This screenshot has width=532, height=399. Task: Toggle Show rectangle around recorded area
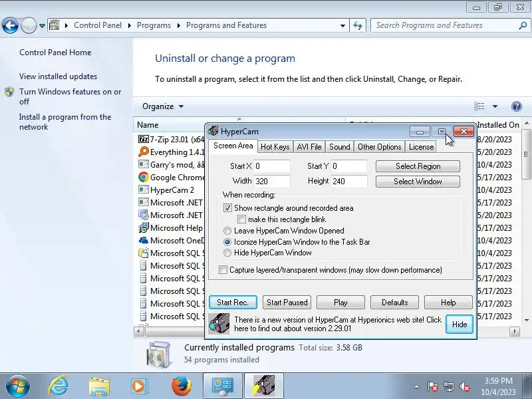(227, 207)
